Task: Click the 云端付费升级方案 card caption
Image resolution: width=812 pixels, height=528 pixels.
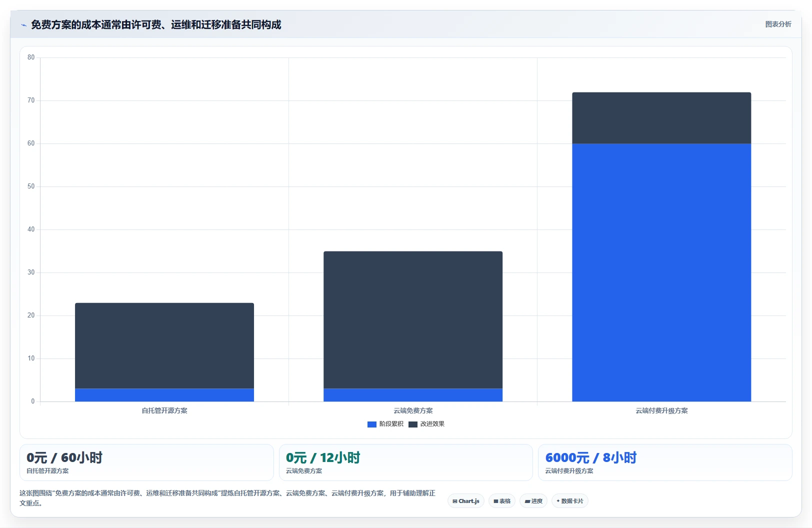Action: tap(569, 471)
